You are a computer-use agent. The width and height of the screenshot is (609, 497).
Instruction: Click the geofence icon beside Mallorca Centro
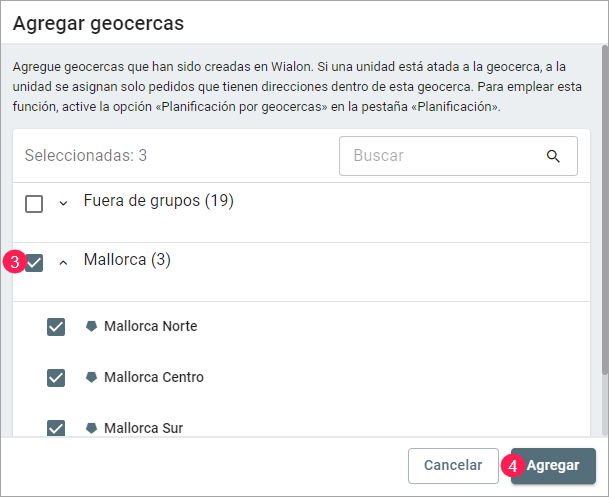pyautogui.click(x=91, y=377)
